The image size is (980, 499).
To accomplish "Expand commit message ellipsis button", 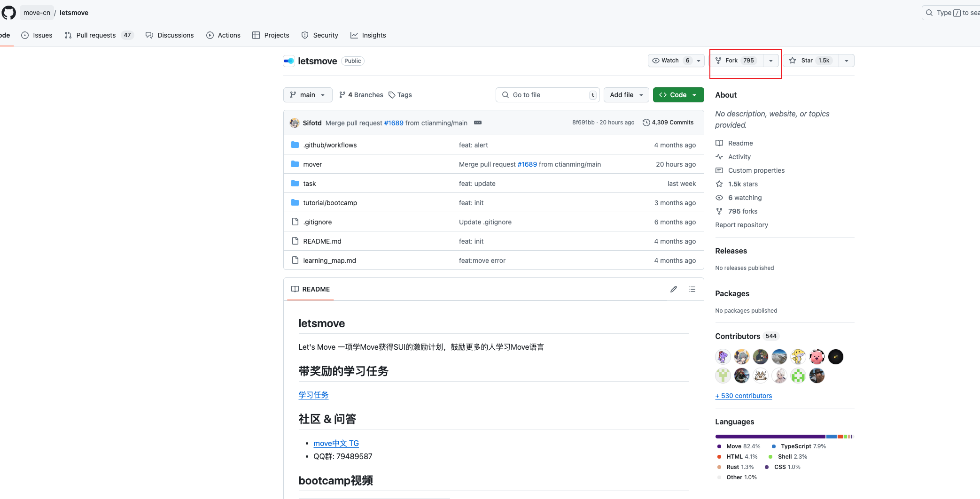I will coord(478,123).
